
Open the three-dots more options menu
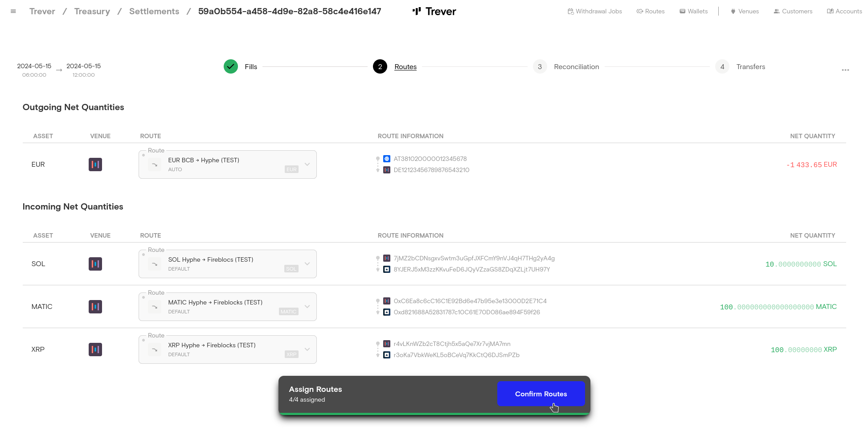pos(845,70)
